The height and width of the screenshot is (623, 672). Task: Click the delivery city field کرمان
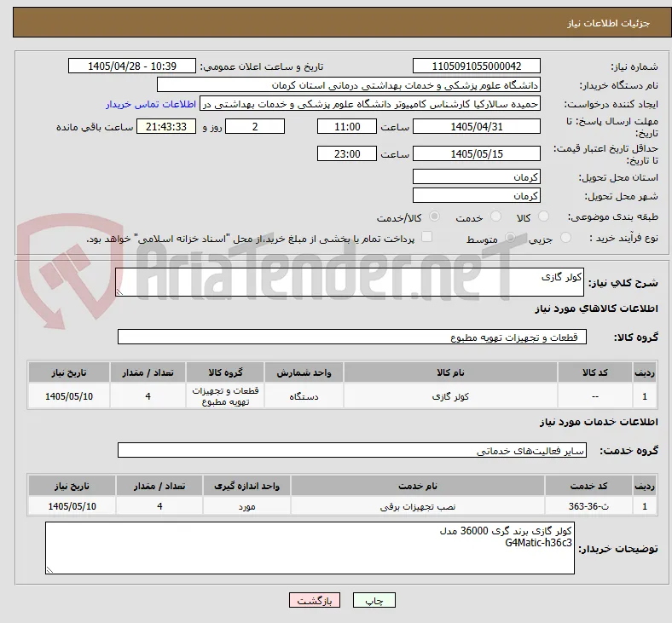[476, 196]
